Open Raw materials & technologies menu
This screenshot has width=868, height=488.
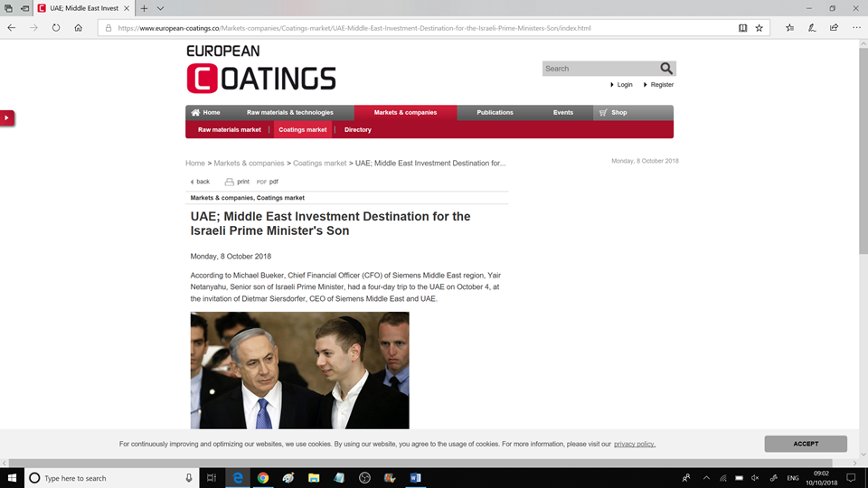click(x=290, y=112)
